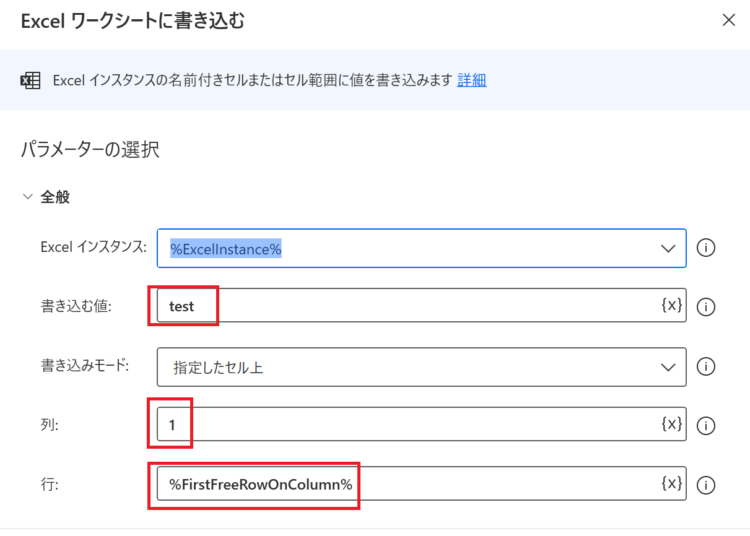Expand the Excel インスタンス dropdown arrow
This screenshot has height=536, width=750.
[668, 248]
